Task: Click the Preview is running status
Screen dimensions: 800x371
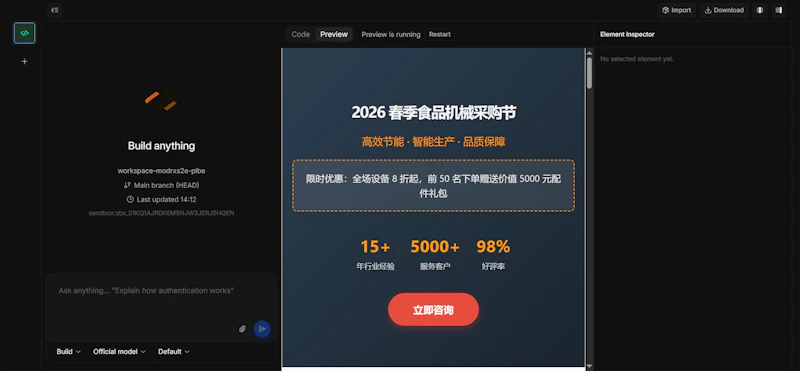Action: 391,34
